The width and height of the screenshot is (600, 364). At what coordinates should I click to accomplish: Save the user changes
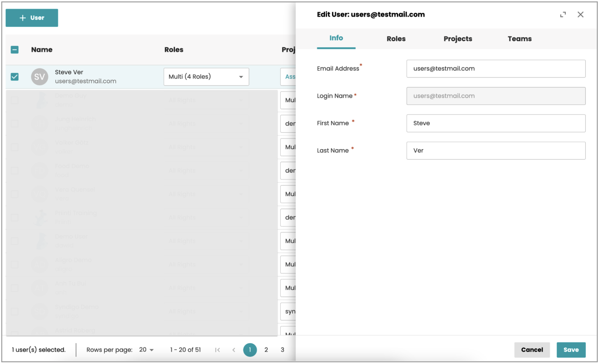(571, 350)
